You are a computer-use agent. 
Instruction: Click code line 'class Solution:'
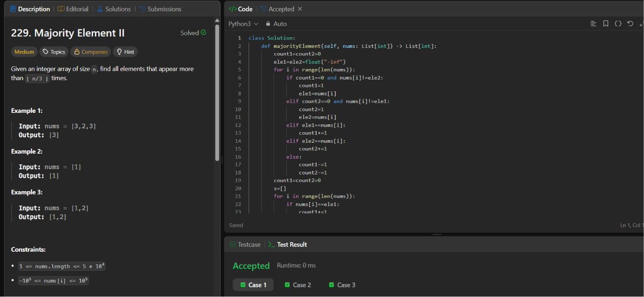point(272,38)
